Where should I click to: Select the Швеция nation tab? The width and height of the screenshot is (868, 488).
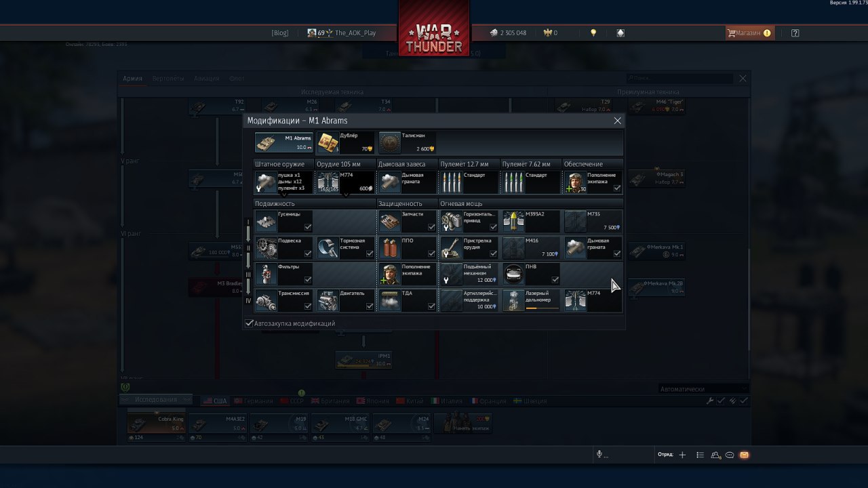(x=529, y=401)
